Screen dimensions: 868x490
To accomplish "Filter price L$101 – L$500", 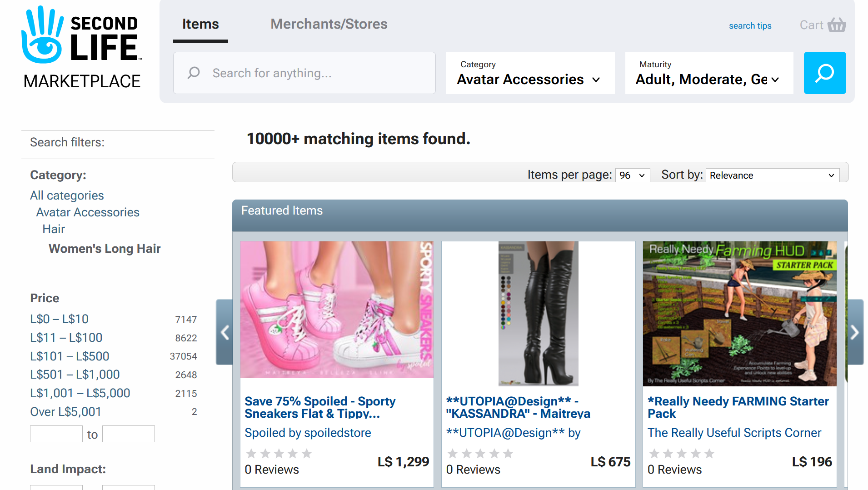I will pyautogui.click(x=70, y=356).
